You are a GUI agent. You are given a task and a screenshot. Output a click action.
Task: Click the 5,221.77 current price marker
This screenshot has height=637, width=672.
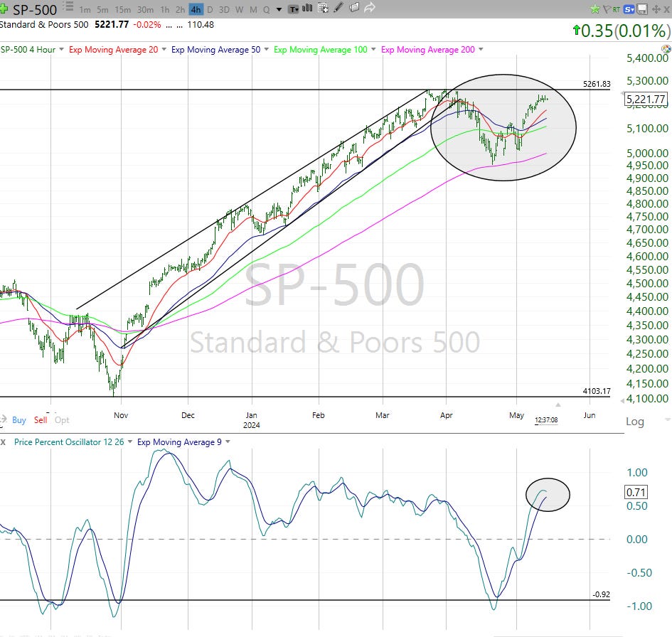point(646,100)
